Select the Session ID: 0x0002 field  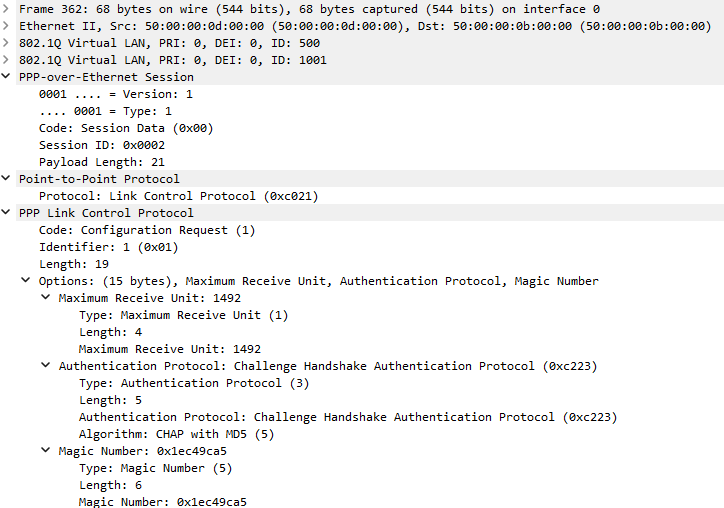click(x=102, y=145)
